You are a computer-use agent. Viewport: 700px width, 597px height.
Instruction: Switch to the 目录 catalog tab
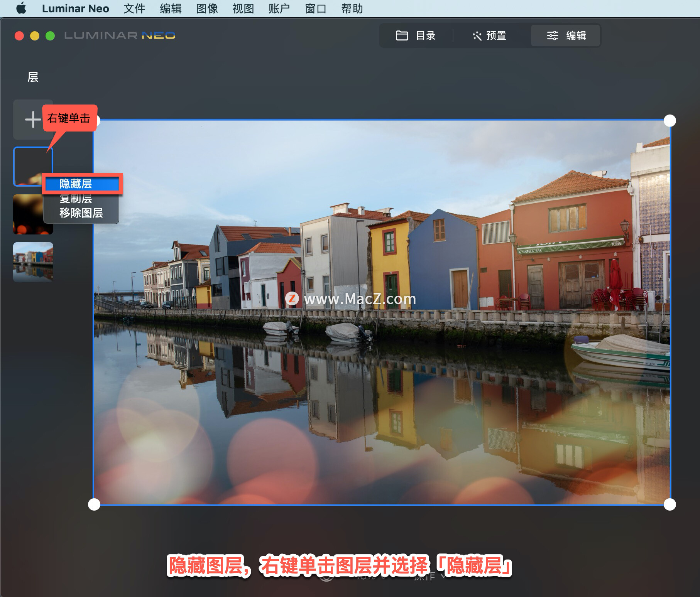416,35
